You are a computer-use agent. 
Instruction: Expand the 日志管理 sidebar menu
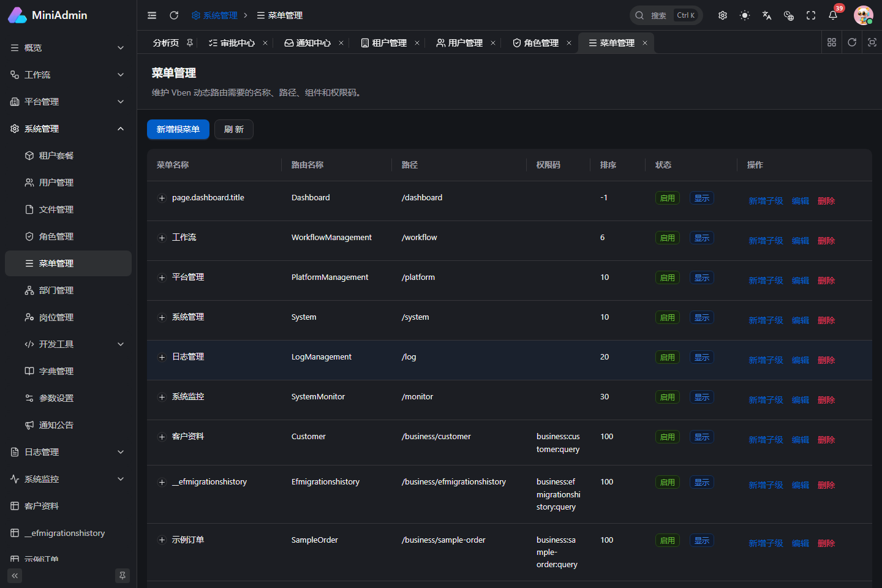point(68,452)
